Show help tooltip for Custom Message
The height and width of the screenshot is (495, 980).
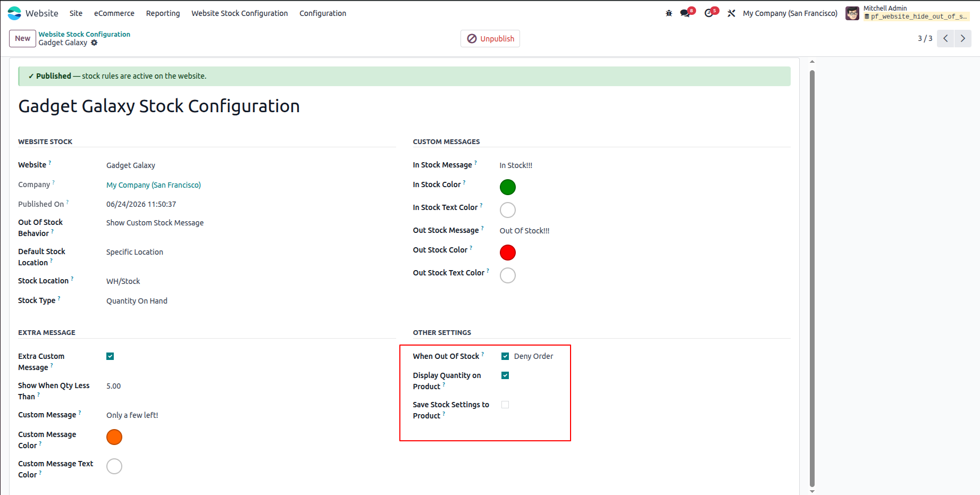[80, 413]
